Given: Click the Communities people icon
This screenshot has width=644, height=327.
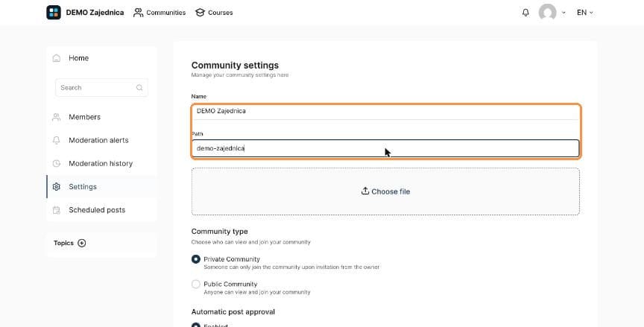Looking at the screenshot, I should 139,13.
